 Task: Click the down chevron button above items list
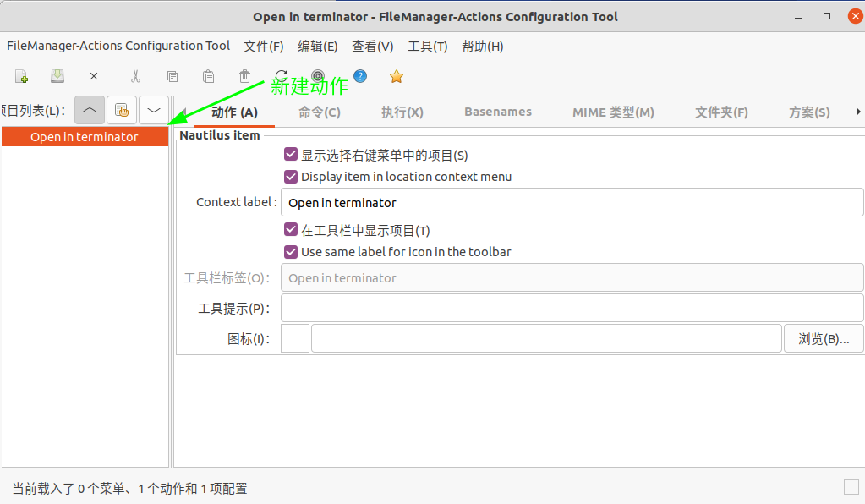pos(154,111)
